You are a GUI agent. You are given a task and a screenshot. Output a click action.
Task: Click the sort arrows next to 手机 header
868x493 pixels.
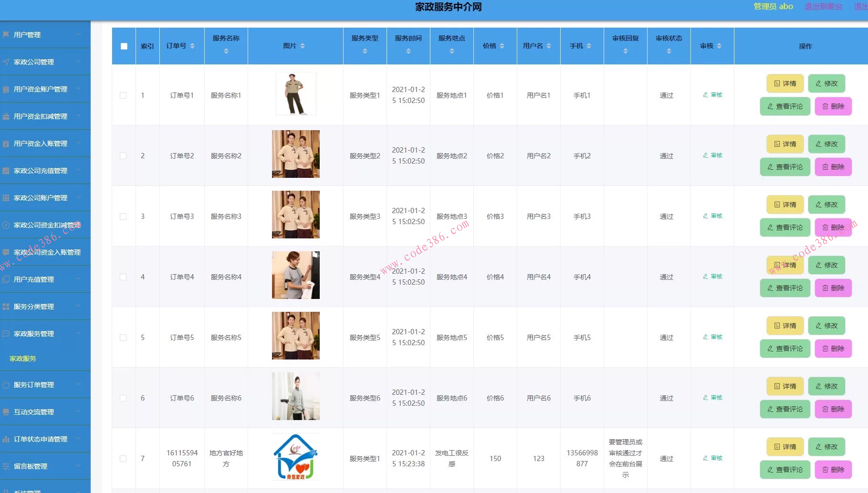[589, 46]
